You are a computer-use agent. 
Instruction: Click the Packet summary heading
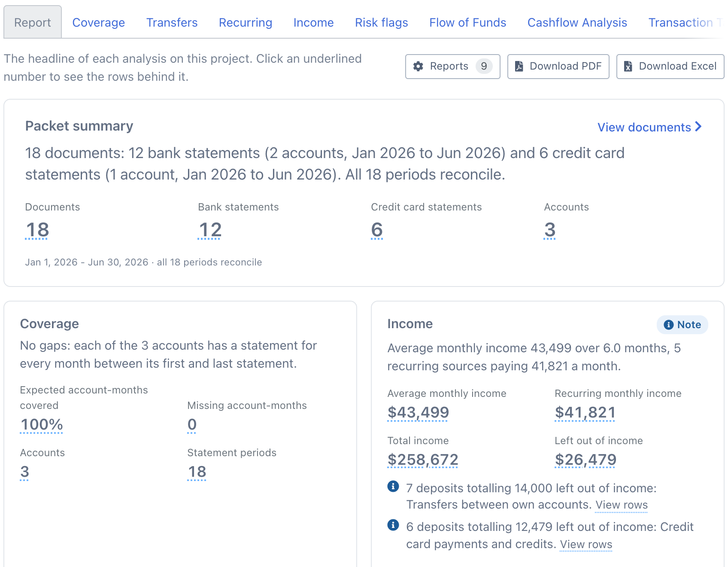[x=79, y=126]
